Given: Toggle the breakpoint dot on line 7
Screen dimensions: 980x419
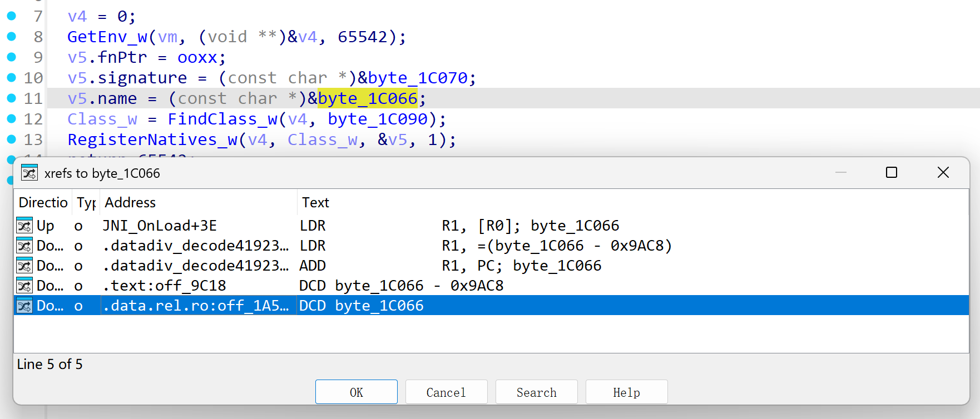Looking at the screenshot, I should point(11,16).
